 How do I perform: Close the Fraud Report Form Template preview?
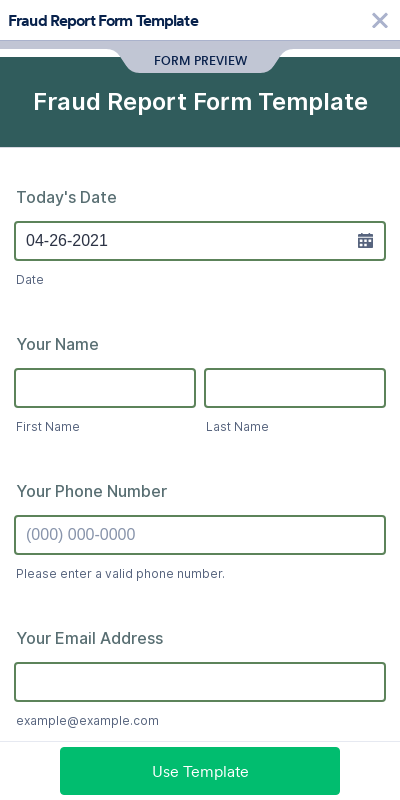pyautogui.click(x=380, y=20)
